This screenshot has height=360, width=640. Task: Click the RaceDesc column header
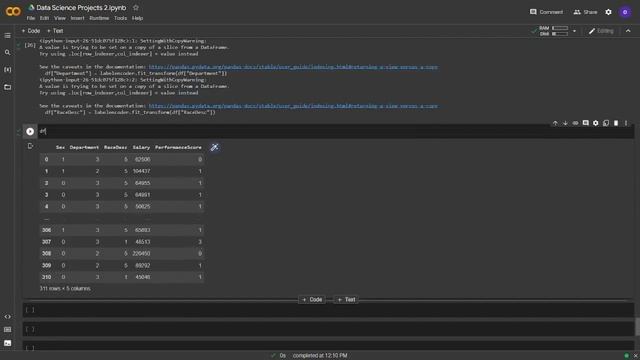coord(116,147)
